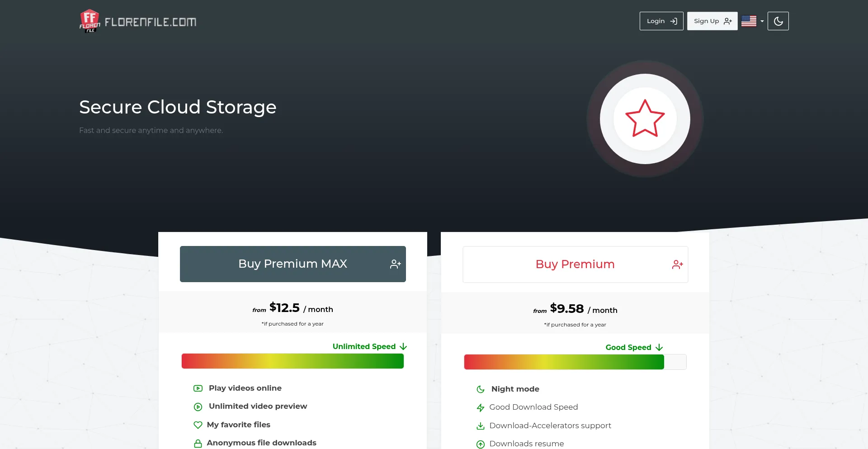Screen dimensions: 868x449
Task: Click the Download-Accelerators support icon
Action: [481, 426]
